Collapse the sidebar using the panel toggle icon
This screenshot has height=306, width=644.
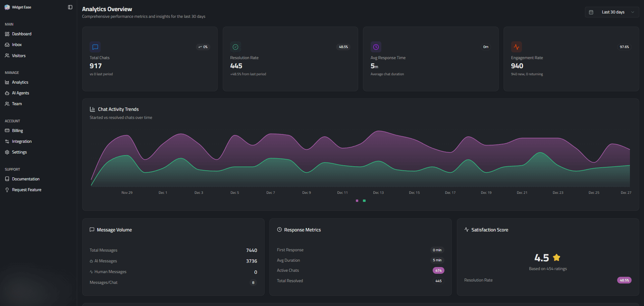click(70, 7)
